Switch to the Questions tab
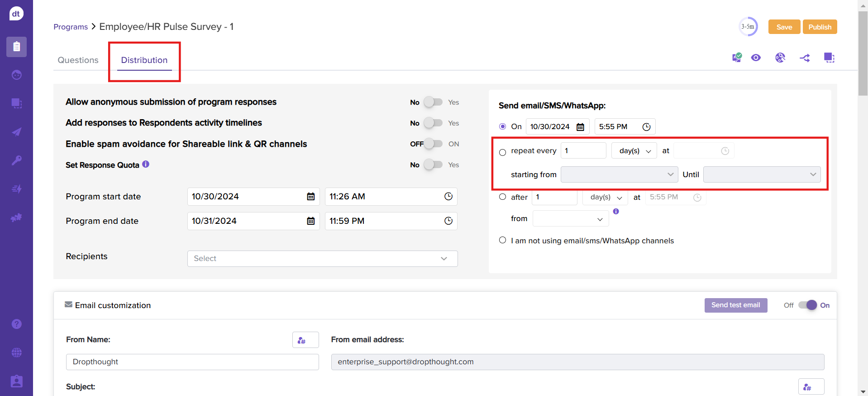 (78, 60)
